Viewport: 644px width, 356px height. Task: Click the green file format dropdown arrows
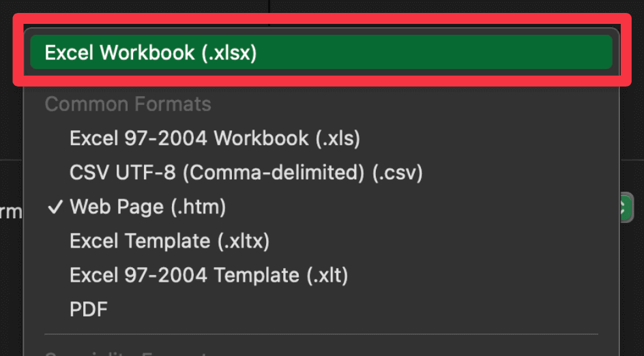[627, 207]
